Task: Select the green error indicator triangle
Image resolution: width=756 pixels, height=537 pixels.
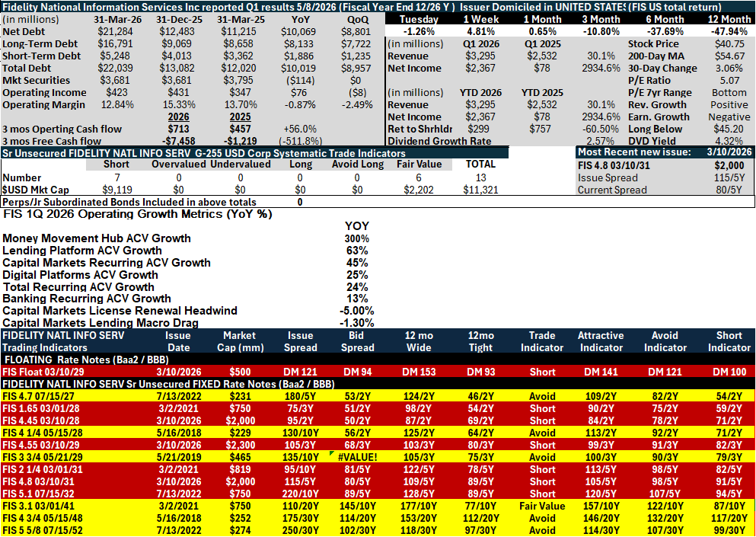Action: coord(330,453)
